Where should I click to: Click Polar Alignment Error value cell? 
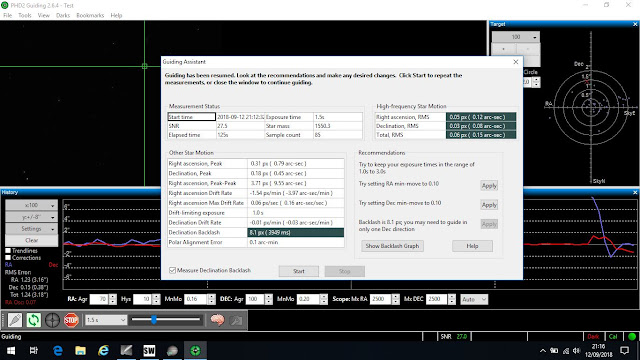click(296, 242)
